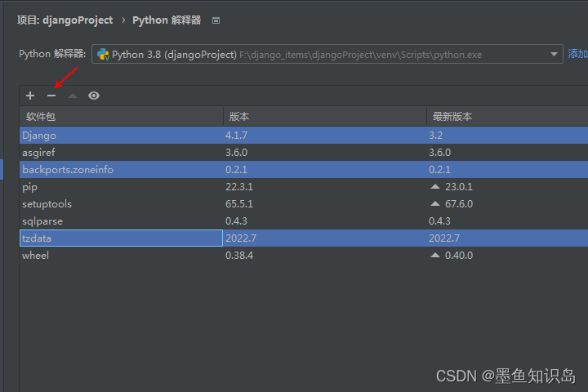Screen dimensions: 588x392
Task: Click wheel latest version 0.40.0
Action: 459,256
